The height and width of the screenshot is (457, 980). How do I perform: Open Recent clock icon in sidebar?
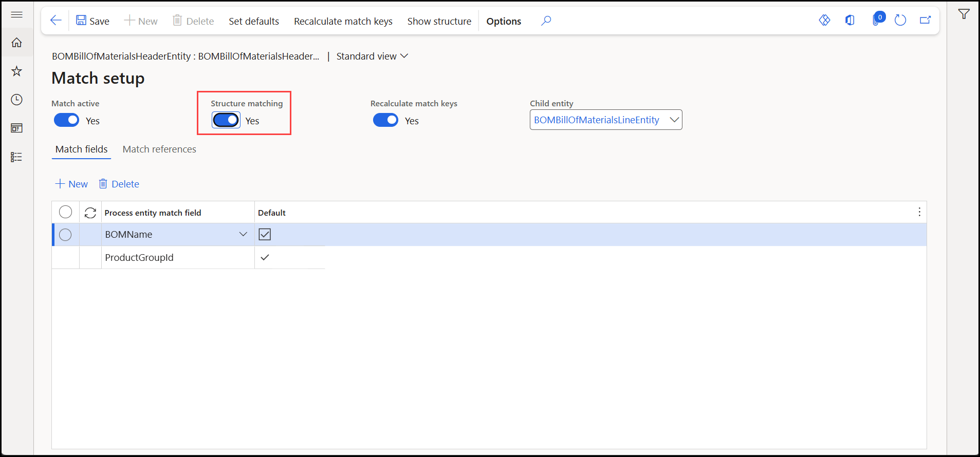[x=17, y=100]
